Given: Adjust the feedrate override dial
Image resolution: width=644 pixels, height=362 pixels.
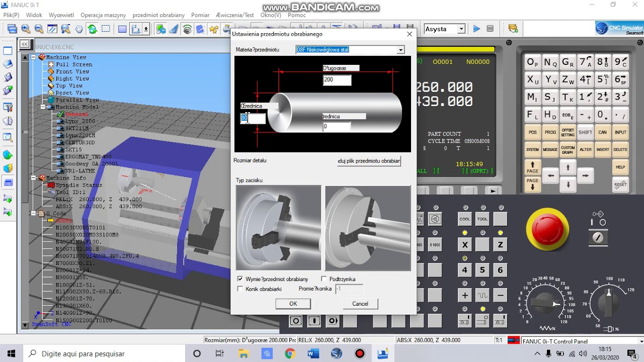Looking at the screenshot, I should click(545, 303).
